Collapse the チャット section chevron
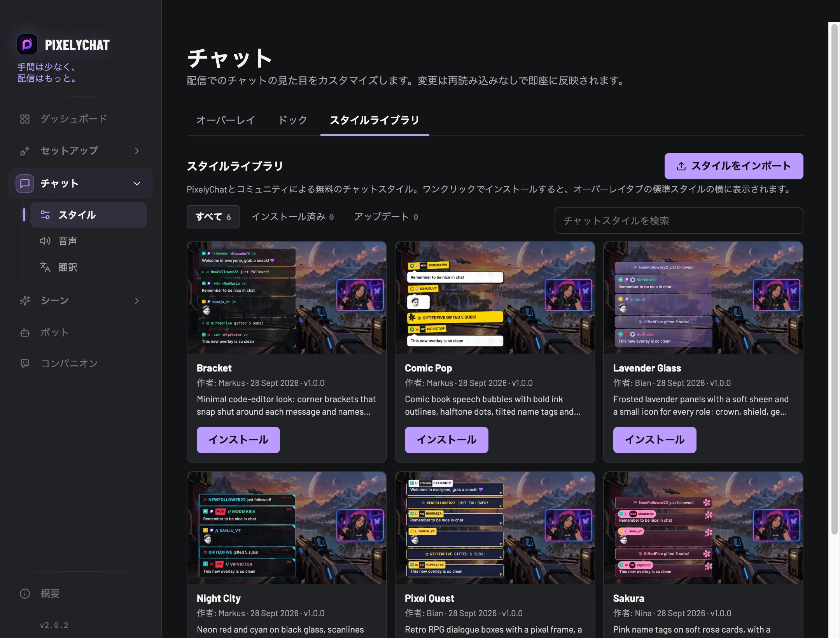Screen dimensions: 840x638 [137, 184]
